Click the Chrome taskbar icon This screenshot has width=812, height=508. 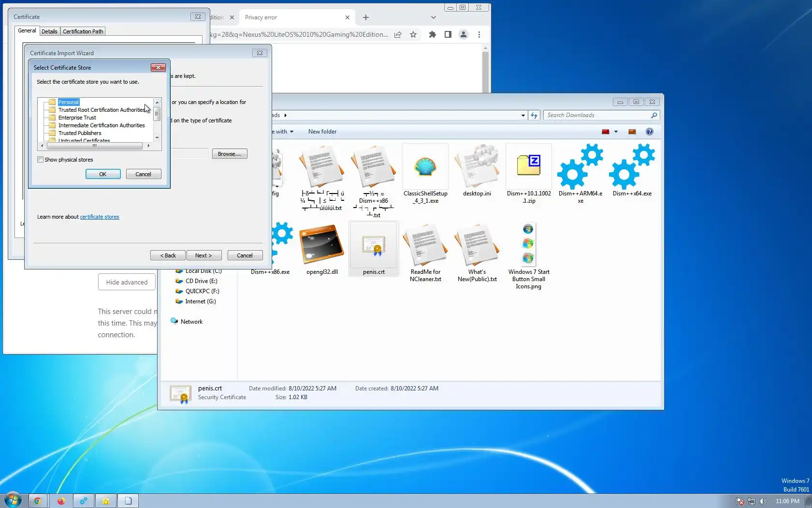pyautogui.click(x=38, y=501)
